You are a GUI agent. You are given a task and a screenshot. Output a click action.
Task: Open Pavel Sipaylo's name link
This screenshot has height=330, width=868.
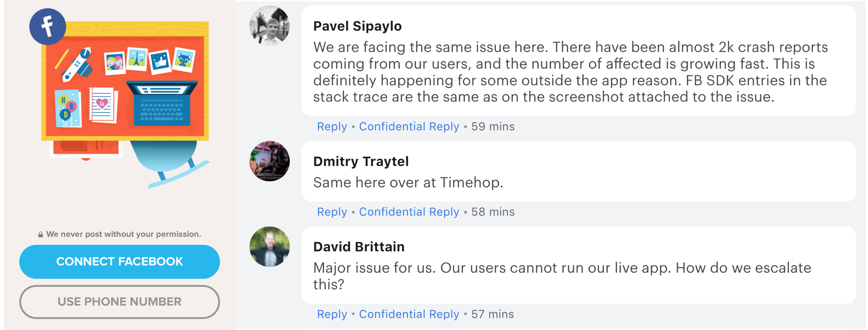[x=357, y=26]
